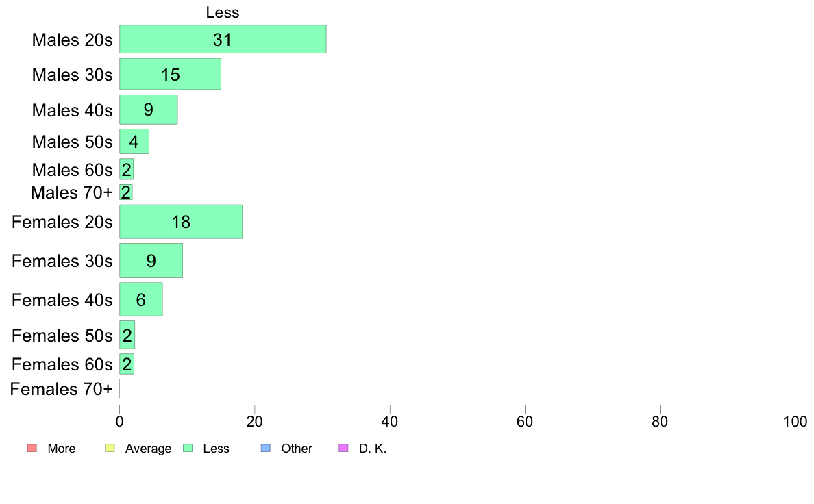This screenshot has width=814, height=504.
Task: Click the red More legend swatch
Action: (32, 449)
